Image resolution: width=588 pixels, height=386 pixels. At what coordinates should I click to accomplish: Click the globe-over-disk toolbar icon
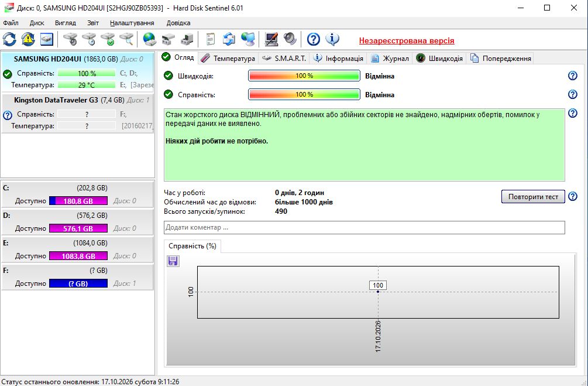click(x=150, y=39)
